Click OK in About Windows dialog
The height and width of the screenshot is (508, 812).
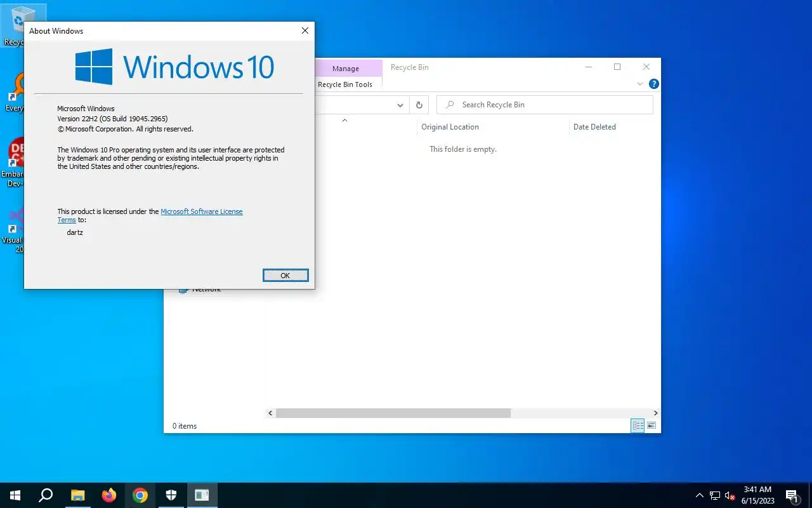pyautogui.click(x=285, y=275)
